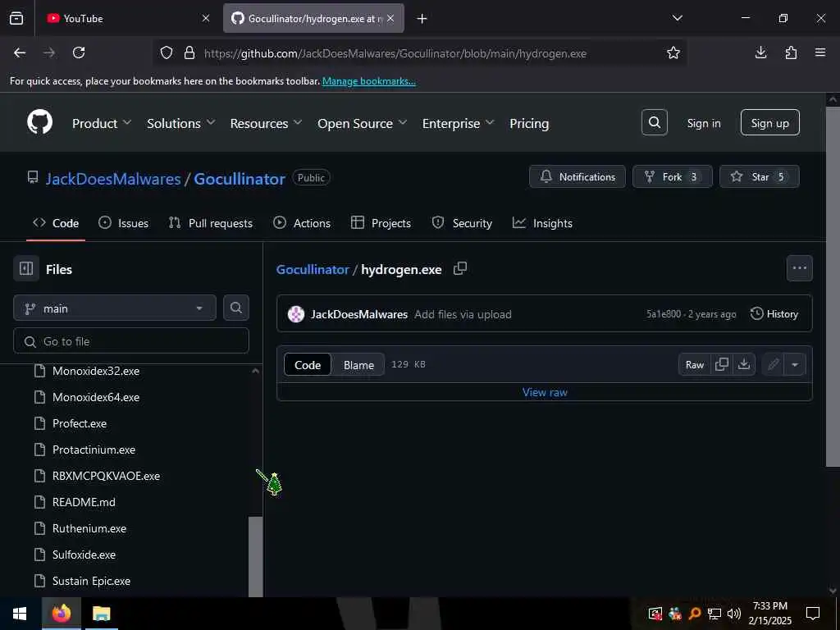The height and width of the screenshot is (630, 840).
Task: Open the Firefox downloads panel
Action: click(760, 52)
